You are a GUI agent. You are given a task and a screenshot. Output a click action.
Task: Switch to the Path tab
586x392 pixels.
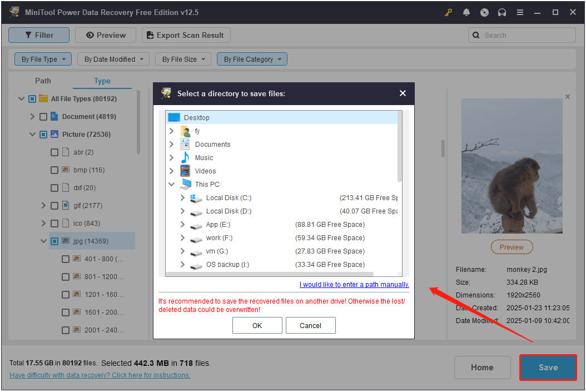point(43,81)
